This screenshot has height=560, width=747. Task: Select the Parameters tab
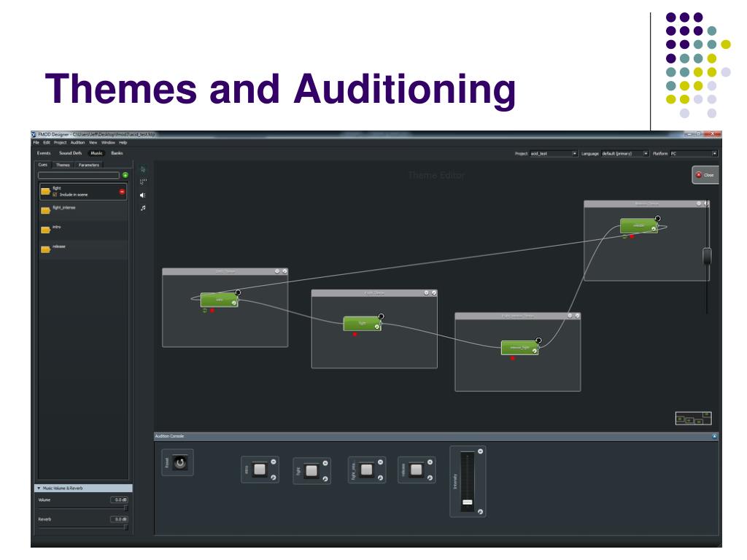click(x=88, y=165)
